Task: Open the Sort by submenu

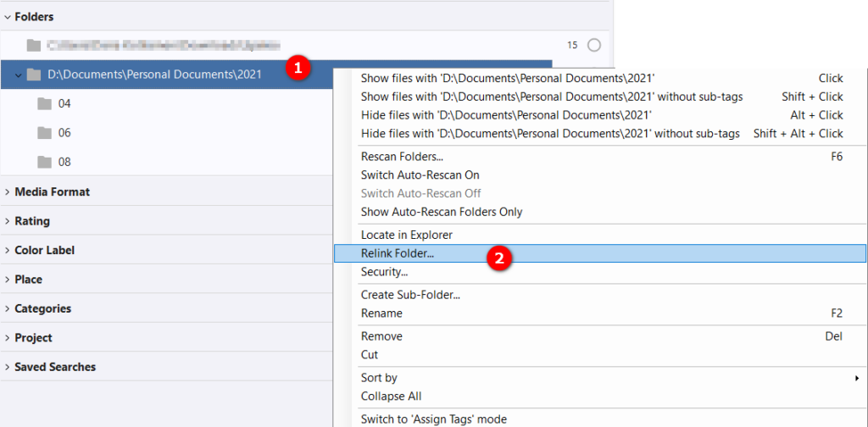Action: [379, 378]
